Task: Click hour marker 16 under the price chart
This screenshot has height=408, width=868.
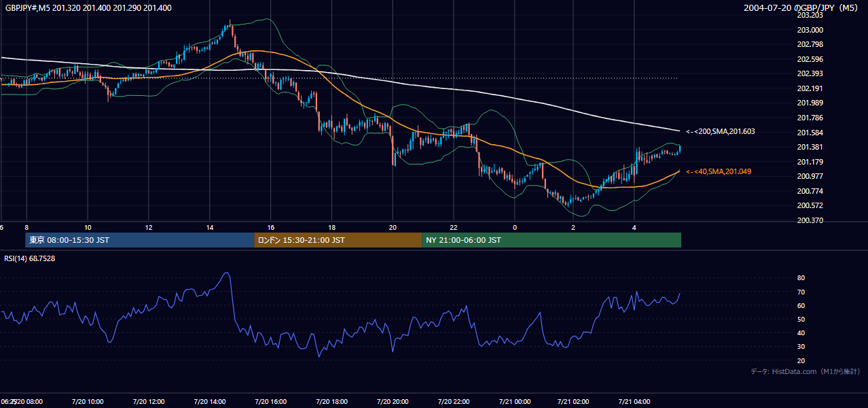Action: (x=271, y=227)
